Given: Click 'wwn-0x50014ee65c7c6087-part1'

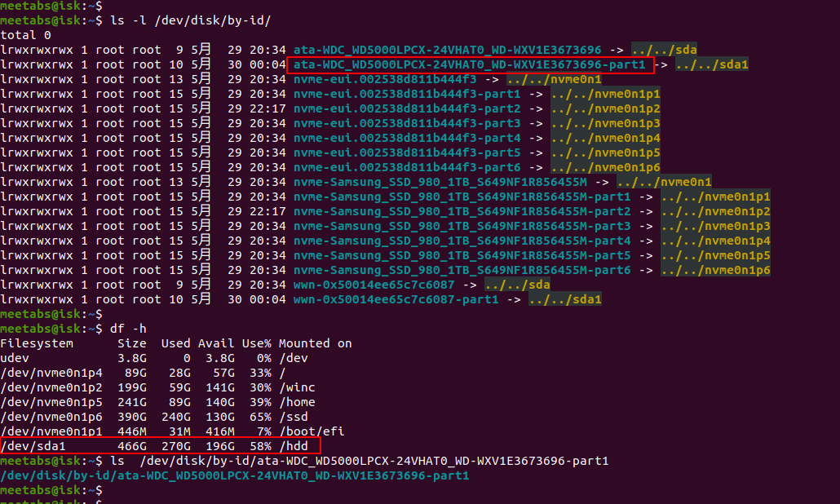Looking at the screenshot, I should 396,299.
